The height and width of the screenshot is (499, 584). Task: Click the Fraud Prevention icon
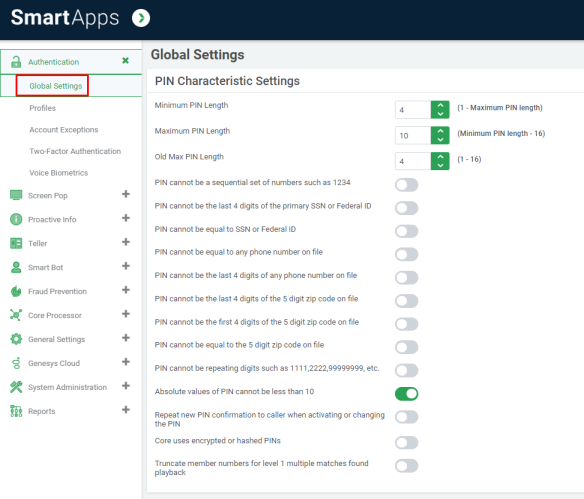click(16, 291)
